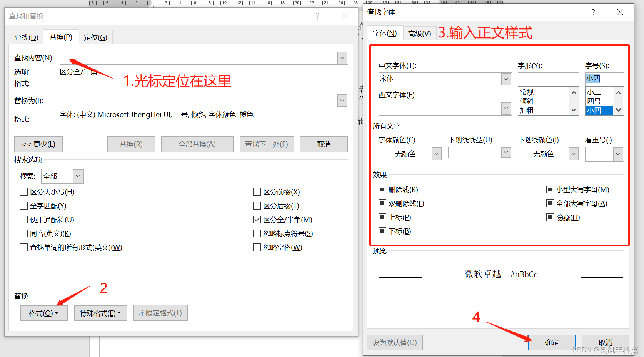This screenshot has width=644, height=357.
Task: Close the 查找和替换 dialog
Action: 344,16
